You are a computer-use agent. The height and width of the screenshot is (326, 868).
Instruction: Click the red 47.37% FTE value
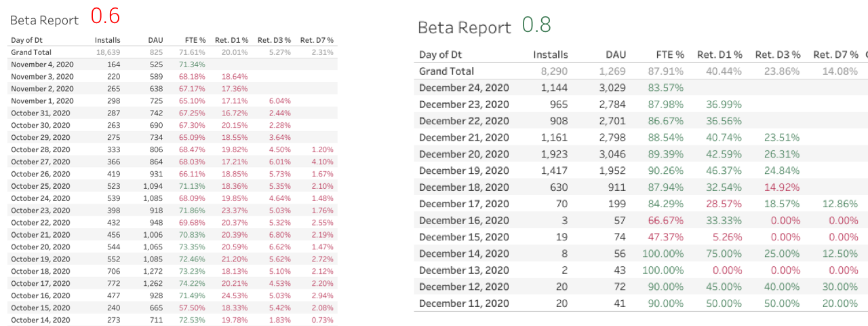pyautogui.click(x=665, y=237)
